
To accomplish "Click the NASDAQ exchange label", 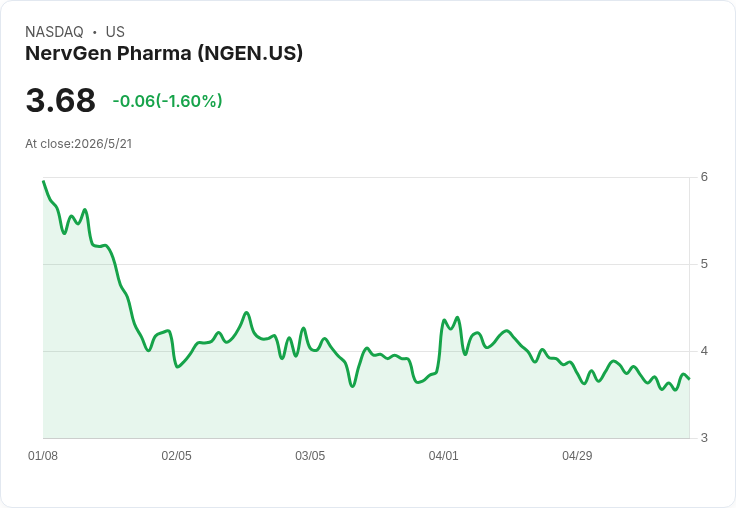I will coord(54,32).
